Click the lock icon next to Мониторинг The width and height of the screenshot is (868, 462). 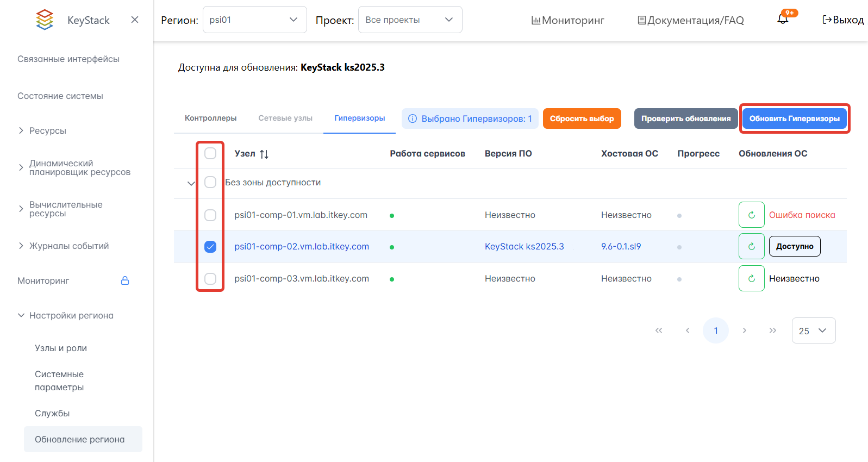[x=125, y=280]
